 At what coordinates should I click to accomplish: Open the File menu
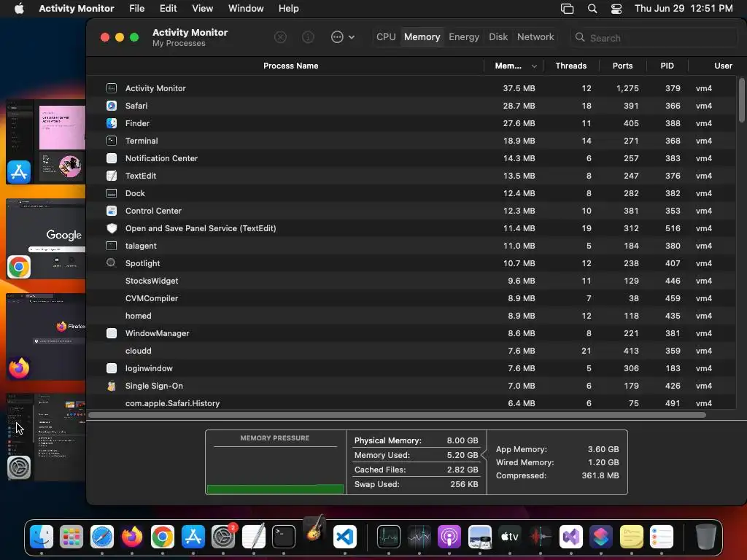[x=136, y=8]
